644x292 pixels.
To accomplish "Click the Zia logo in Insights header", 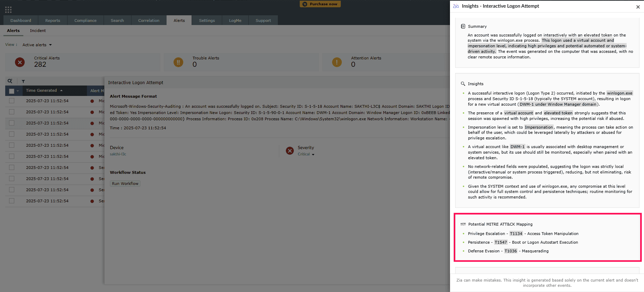I will [x=456, y=6].
